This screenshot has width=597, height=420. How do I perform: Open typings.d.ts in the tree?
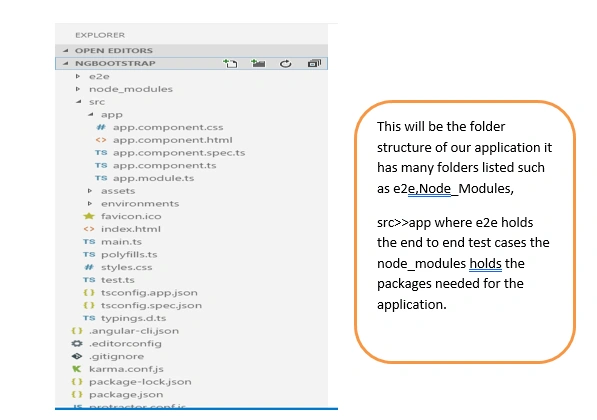pos(134,318)
